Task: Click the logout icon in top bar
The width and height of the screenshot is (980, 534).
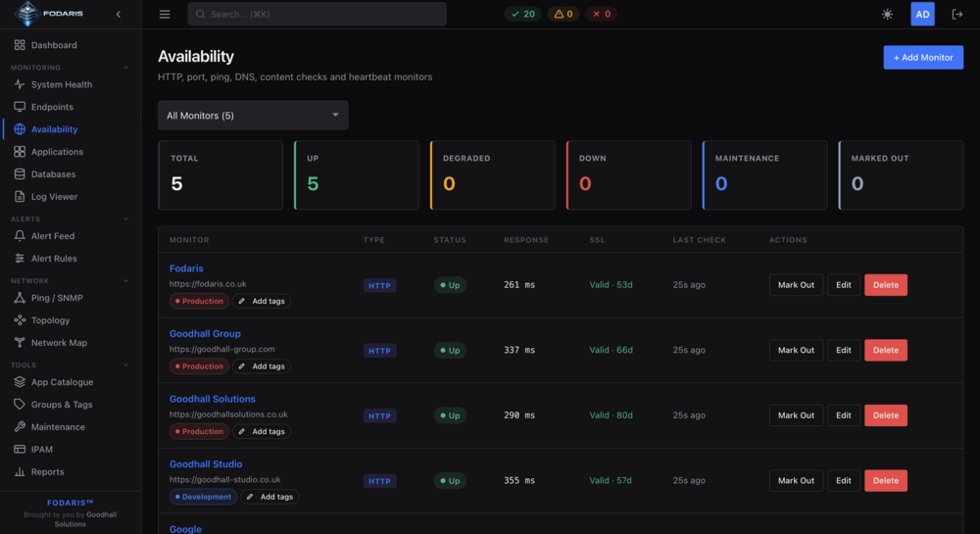Action: point(956,15)
